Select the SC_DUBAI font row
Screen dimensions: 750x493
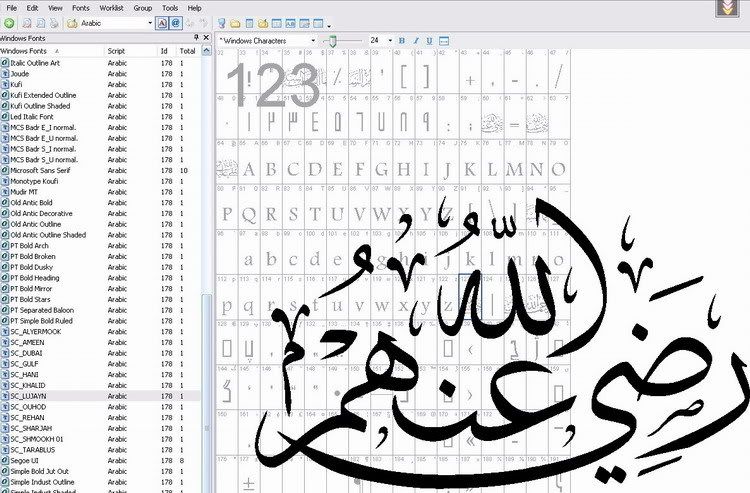pyautogui.click(x=100, y=353)
